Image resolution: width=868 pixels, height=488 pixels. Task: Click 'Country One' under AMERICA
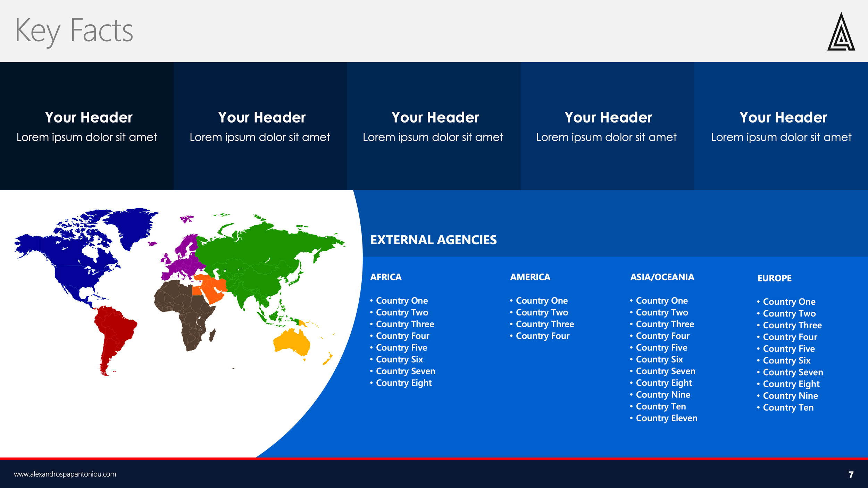[x=542, y=301]
